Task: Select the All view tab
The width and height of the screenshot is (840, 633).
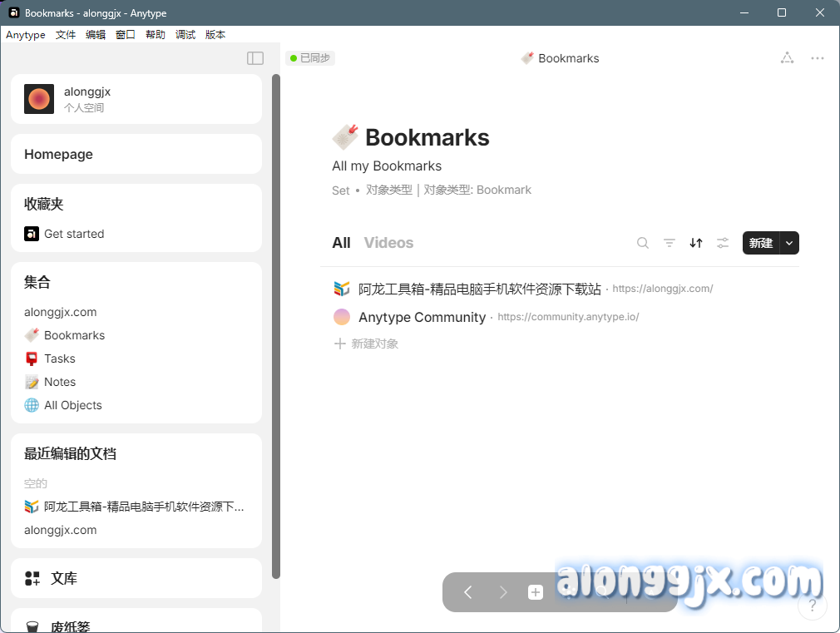Action: [x=341, y=243]
